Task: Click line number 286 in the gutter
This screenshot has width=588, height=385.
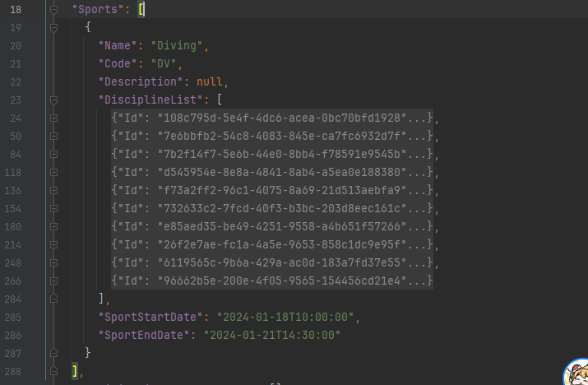Action: (13, 335)
